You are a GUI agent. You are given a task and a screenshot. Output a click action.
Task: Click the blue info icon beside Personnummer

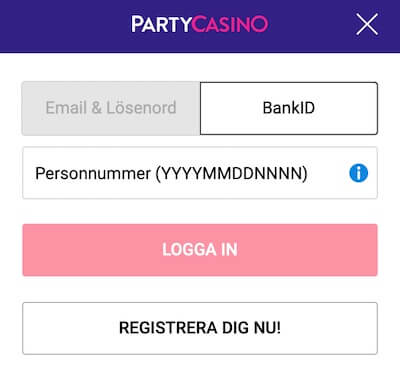tap(359, 173)
